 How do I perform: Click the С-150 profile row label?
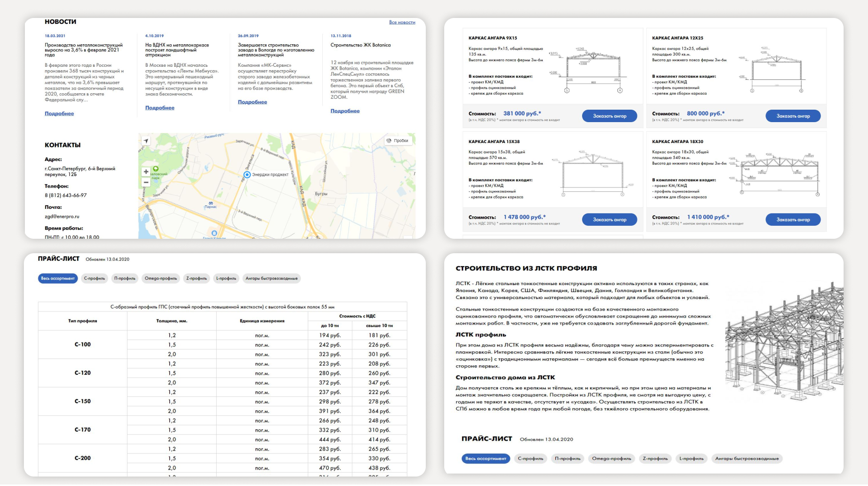click(x=83, y=401)
